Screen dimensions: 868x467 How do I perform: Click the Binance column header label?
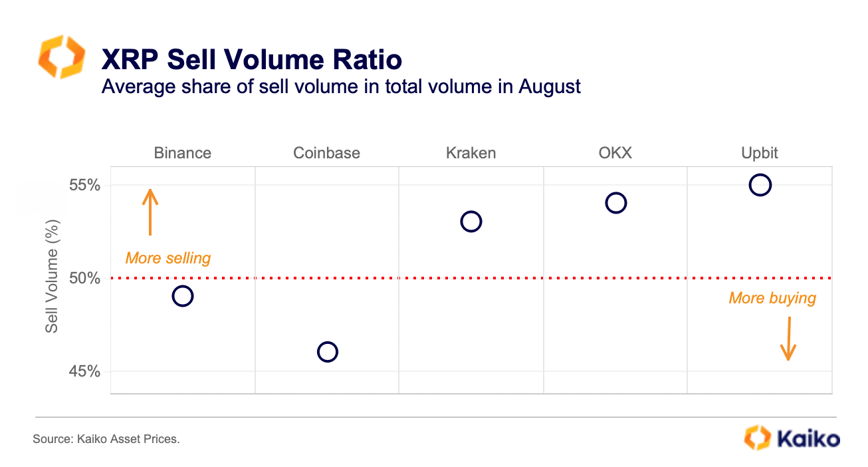pos(183,153)
